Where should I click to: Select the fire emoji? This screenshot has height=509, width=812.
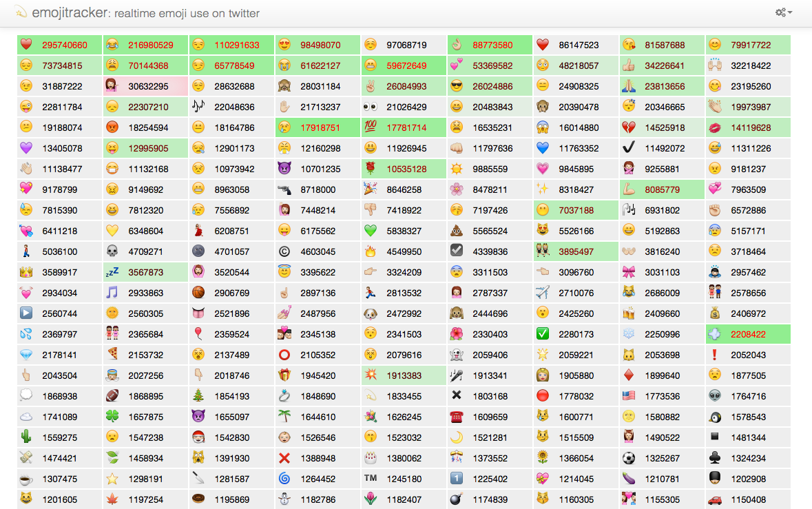point(371,251)
